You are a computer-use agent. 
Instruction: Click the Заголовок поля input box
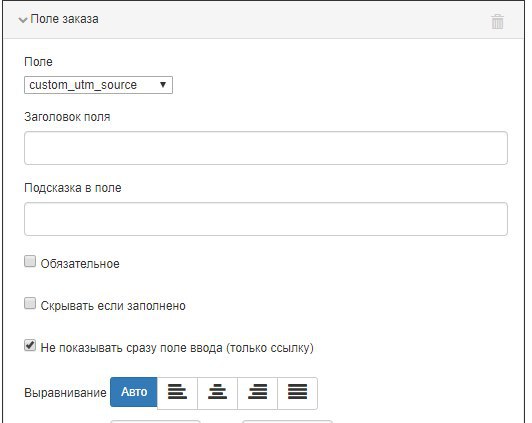266,148
